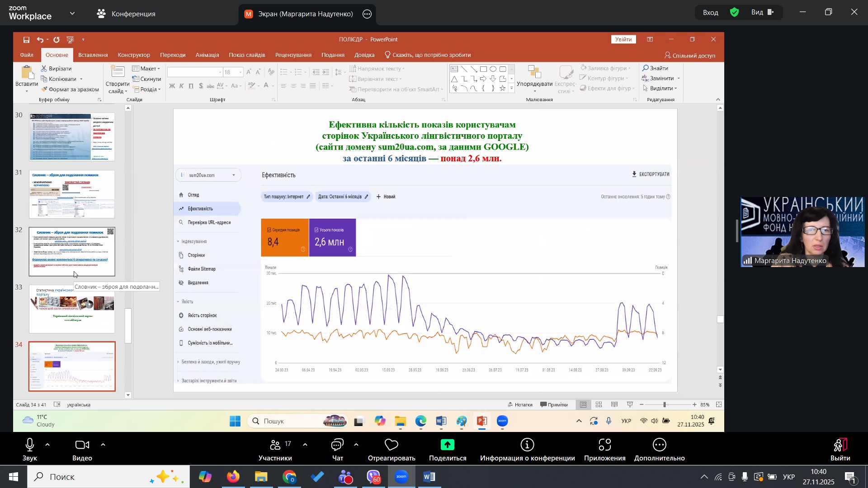Open the Zoom Apps icon
868x488 pixels.
pos(604,445)
